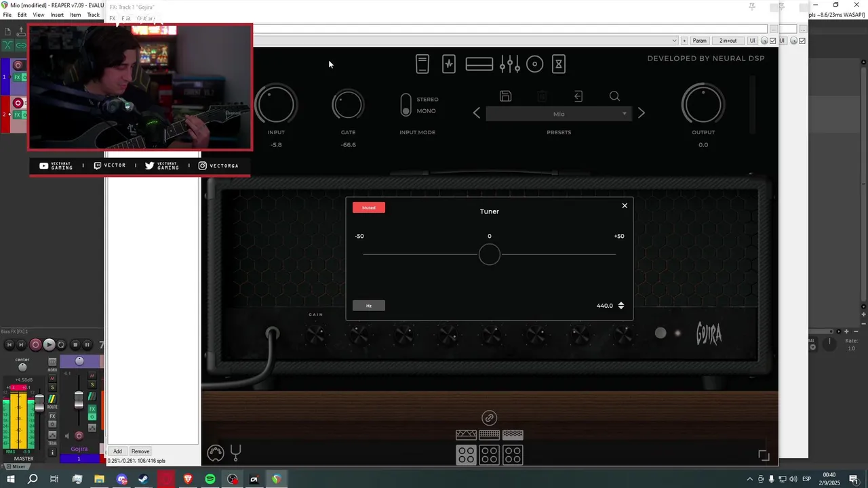The height and width of the screenshot is (488, 868).
Task: Toggle the amp link chain icon
Action: 490,418
